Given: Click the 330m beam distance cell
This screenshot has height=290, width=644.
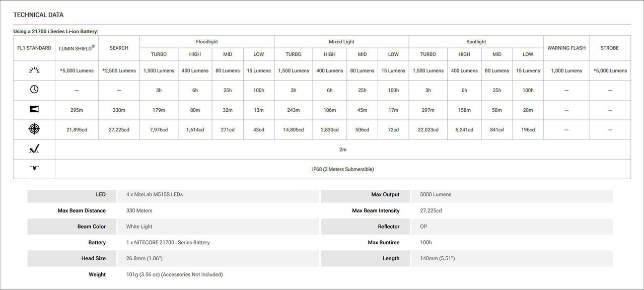Looking at the screenshot, I should click(x=119, y=110).
